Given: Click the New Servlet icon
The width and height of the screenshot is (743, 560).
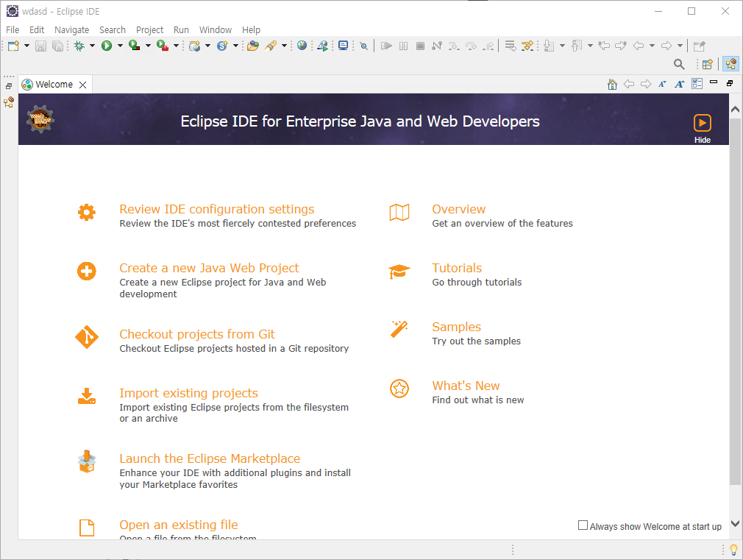Looking at the screenshot, I should [222, 46].
